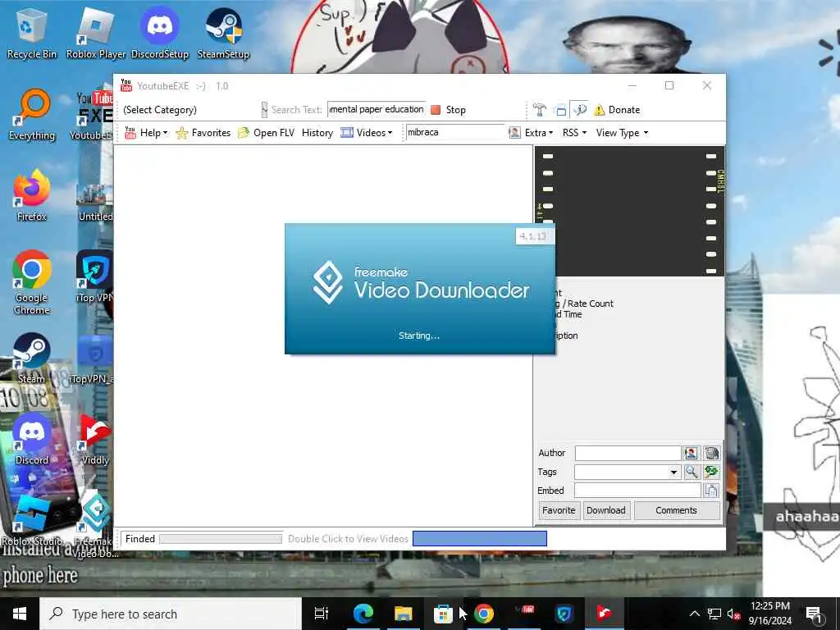This screenshot has width=840, height=630.
Task: Open the hammer tools icon in the toolbar
Action: pyautogui.click(x=540, y=110)
